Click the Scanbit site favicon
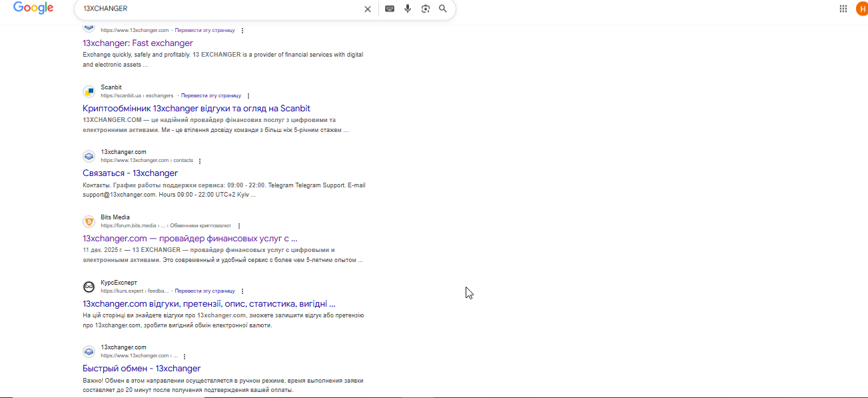The width and height of the screenshot is (868, 398). coord(89,91)
